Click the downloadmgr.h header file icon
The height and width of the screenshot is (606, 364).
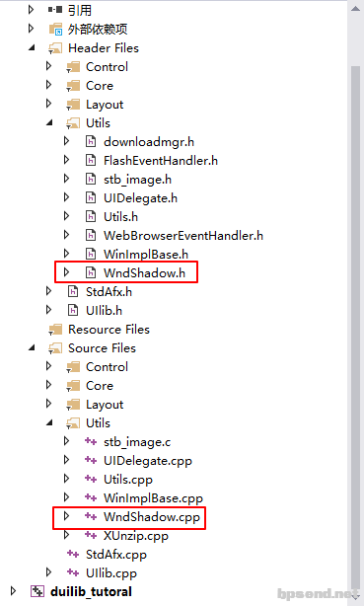point(91,142)
